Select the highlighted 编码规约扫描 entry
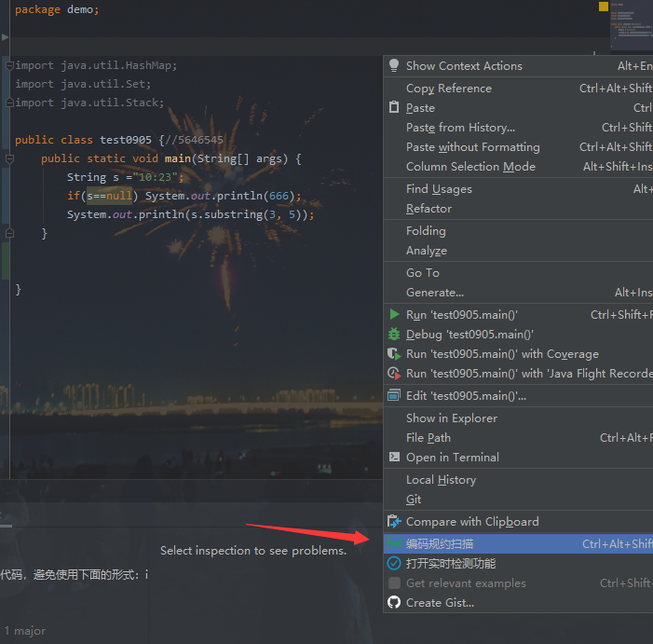The height and width of the screenshot is (644, 653). pyautogui.click(x=518, y=544)
